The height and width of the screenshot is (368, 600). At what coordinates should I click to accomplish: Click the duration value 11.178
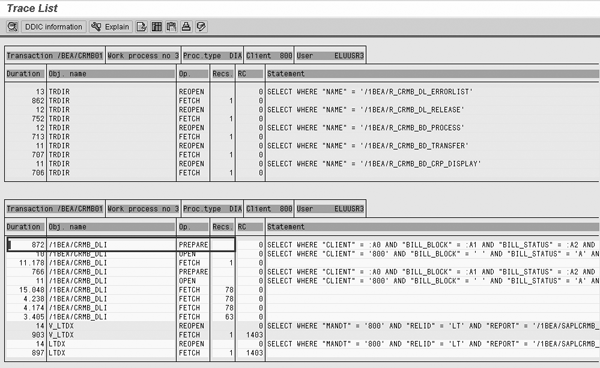coord(32,263)
